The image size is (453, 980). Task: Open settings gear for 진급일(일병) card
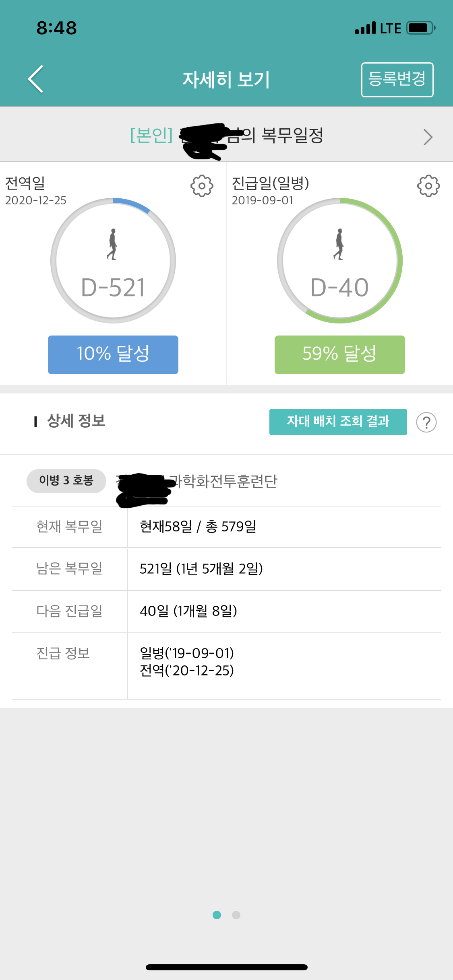click(x=428, y=186)
